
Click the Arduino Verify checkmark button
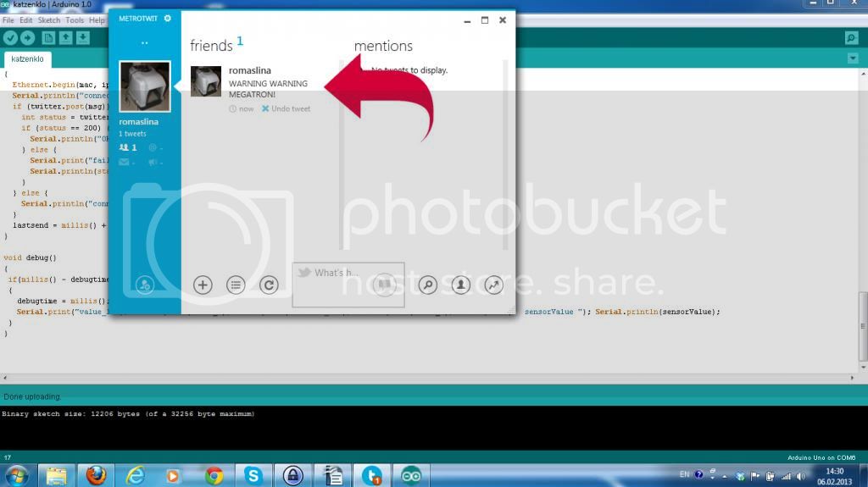click(x=10, y=37)
